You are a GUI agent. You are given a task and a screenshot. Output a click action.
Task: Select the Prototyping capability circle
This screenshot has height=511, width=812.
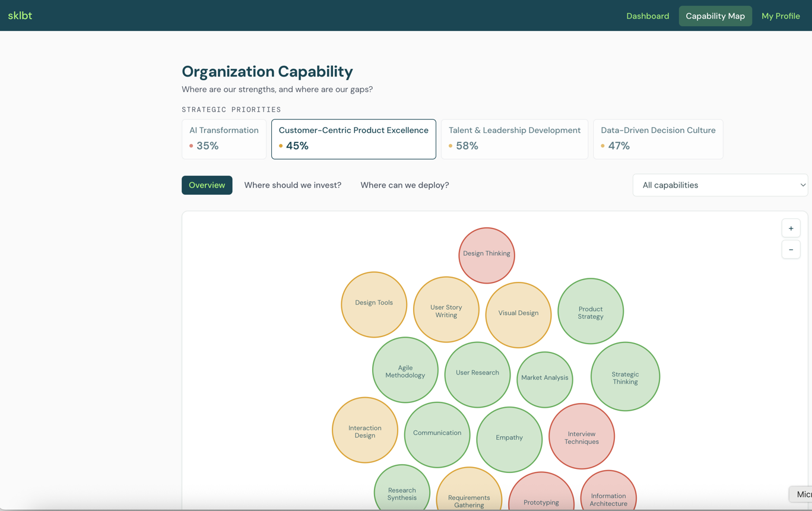(x=541, y=502)
